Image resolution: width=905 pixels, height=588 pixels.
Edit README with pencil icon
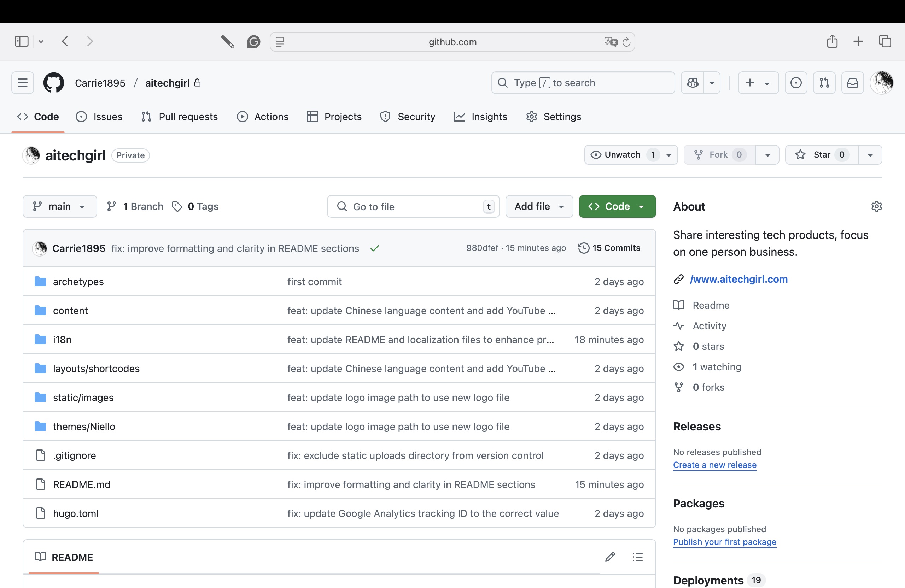coord(610,557)
